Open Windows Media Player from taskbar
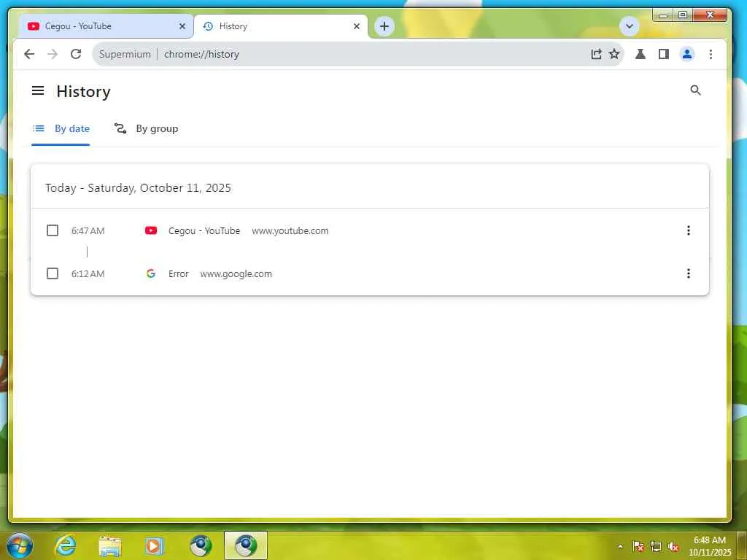Viewport: 747px width, 560px height. (154, 545)
